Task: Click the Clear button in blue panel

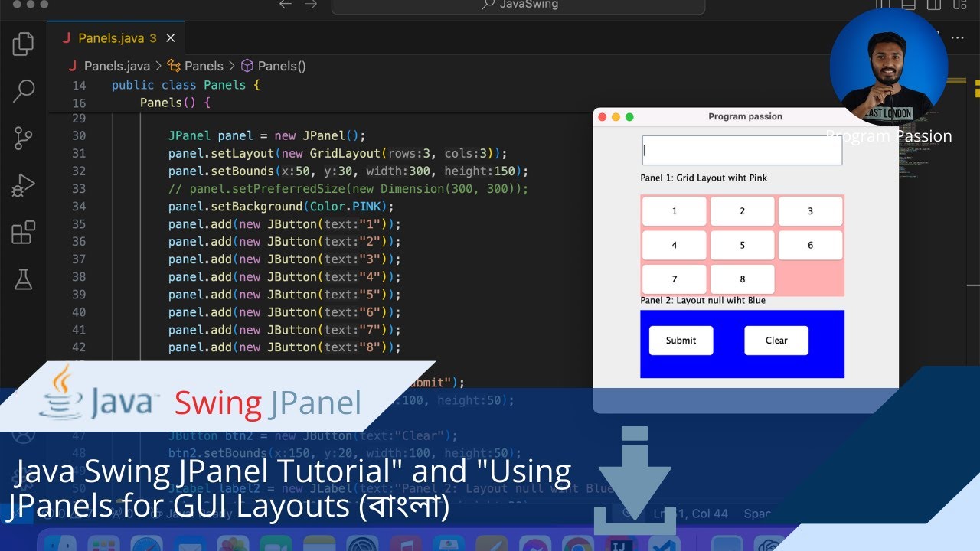Action: (x=776, y=341)
